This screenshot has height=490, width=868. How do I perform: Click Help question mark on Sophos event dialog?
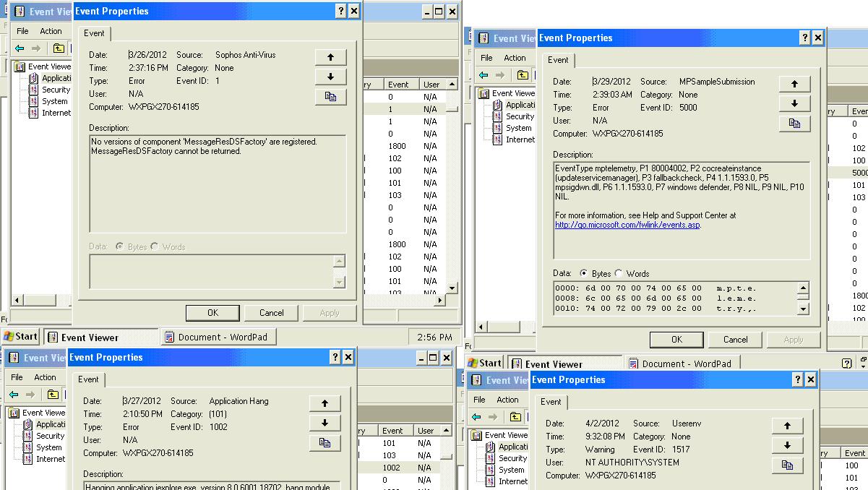(341, 11)
